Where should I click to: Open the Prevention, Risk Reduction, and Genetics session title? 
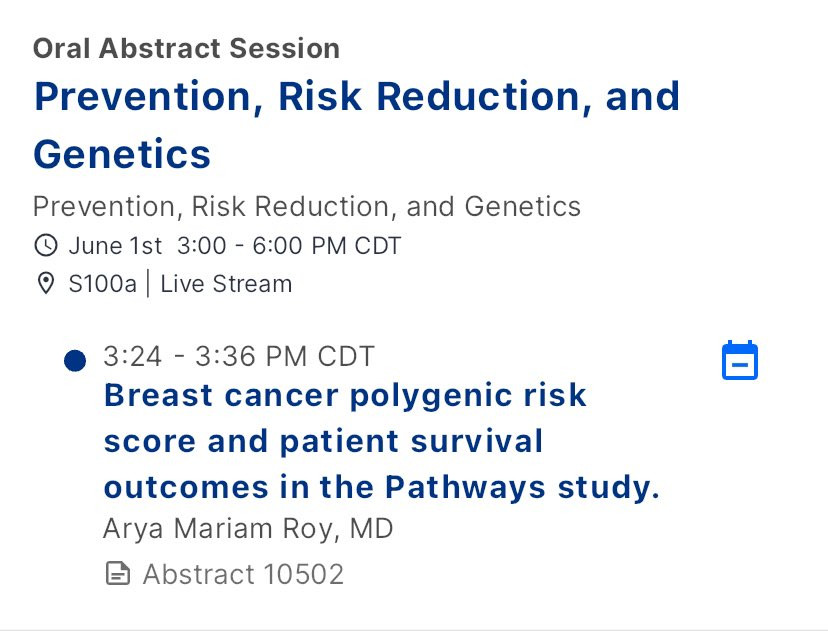coord(356,125)
